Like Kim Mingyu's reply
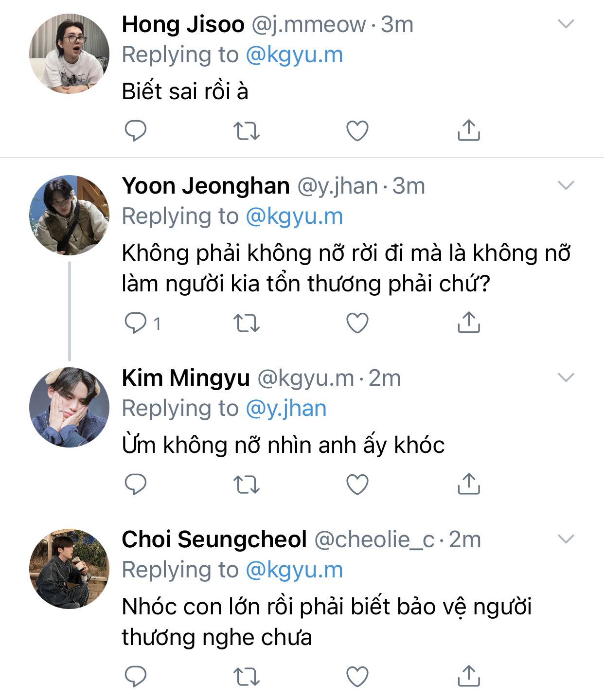 coord(357,484)
